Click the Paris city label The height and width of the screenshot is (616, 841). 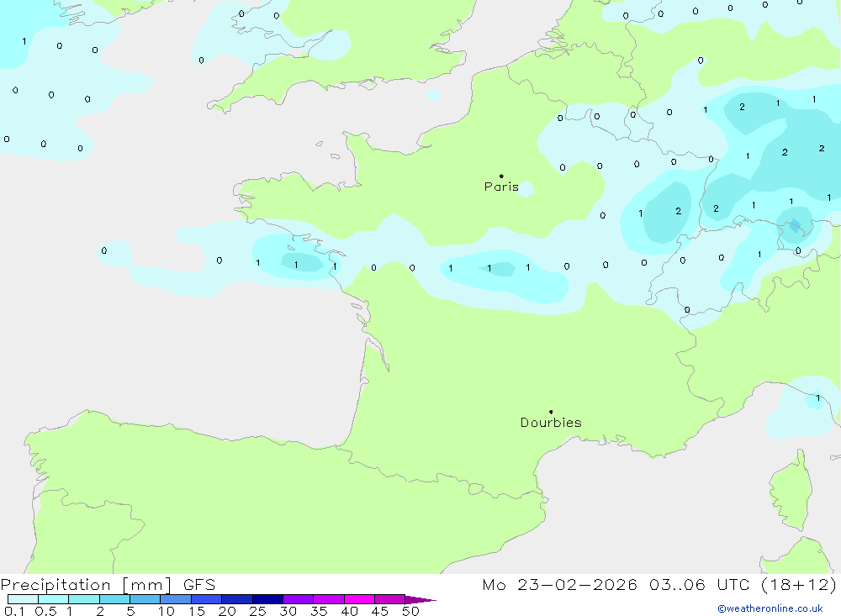click(x=501, y=187)
